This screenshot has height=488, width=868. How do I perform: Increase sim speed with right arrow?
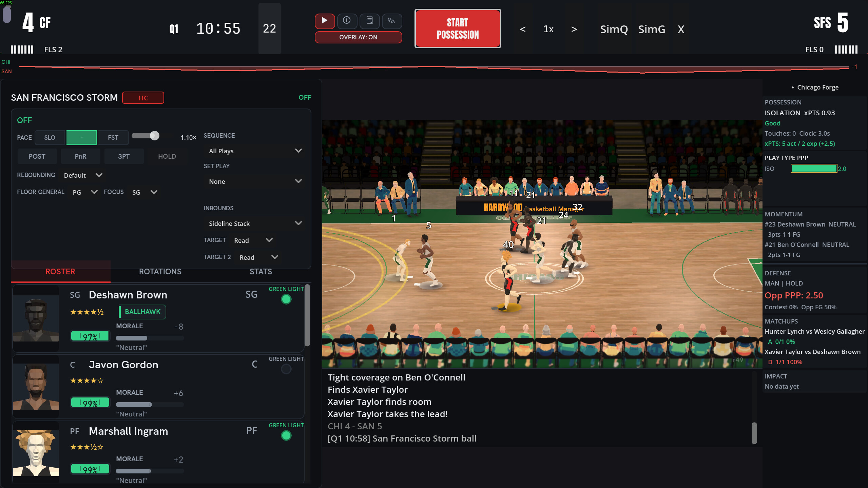point(574,29)
